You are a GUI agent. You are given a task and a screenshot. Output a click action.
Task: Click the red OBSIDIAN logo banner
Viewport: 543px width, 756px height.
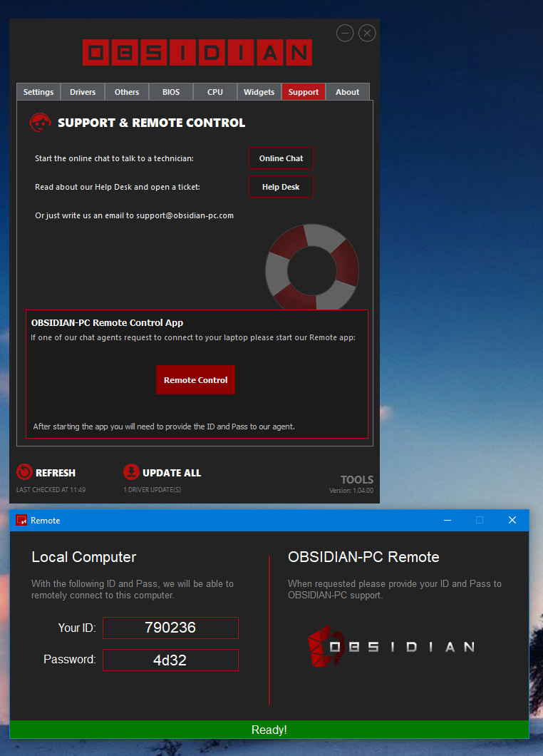(197, 52)
